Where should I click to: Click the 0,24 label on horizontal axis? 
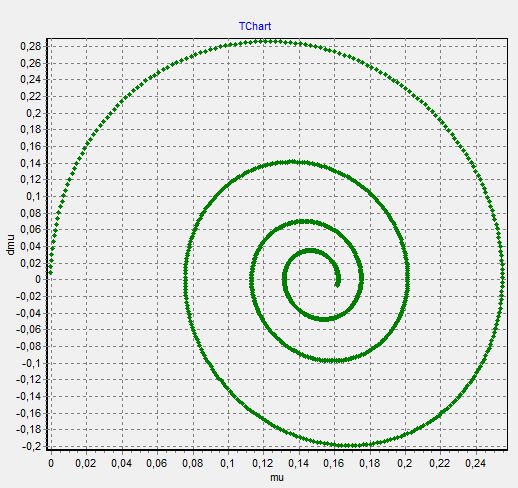[x=476, y=463]
